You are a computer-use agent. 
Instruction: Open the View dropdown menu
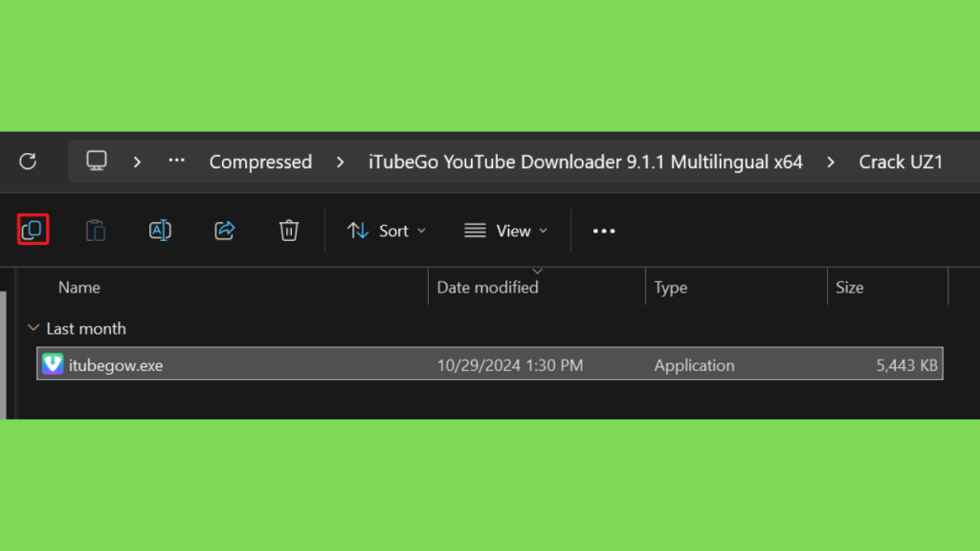pyautogui.click(x=505, y=231)
